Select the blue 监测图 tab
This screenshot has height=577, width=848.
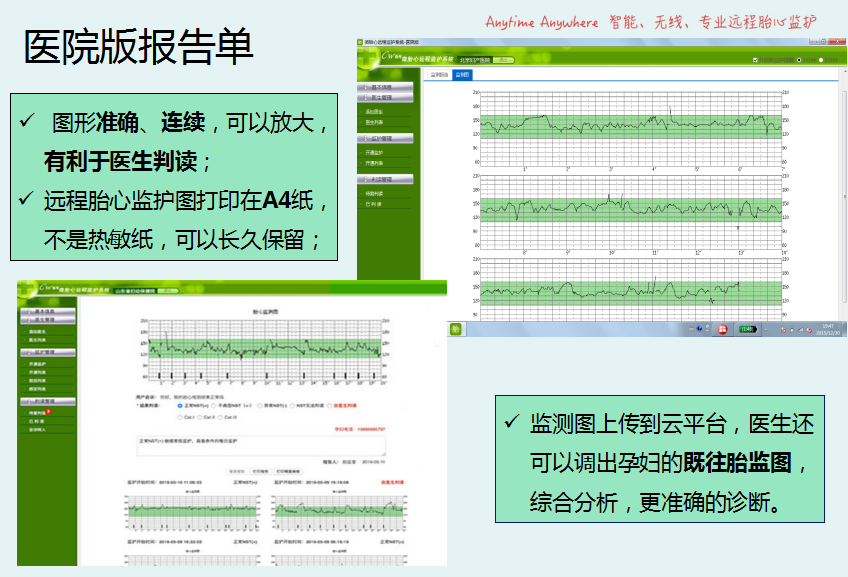coord(462,75)
